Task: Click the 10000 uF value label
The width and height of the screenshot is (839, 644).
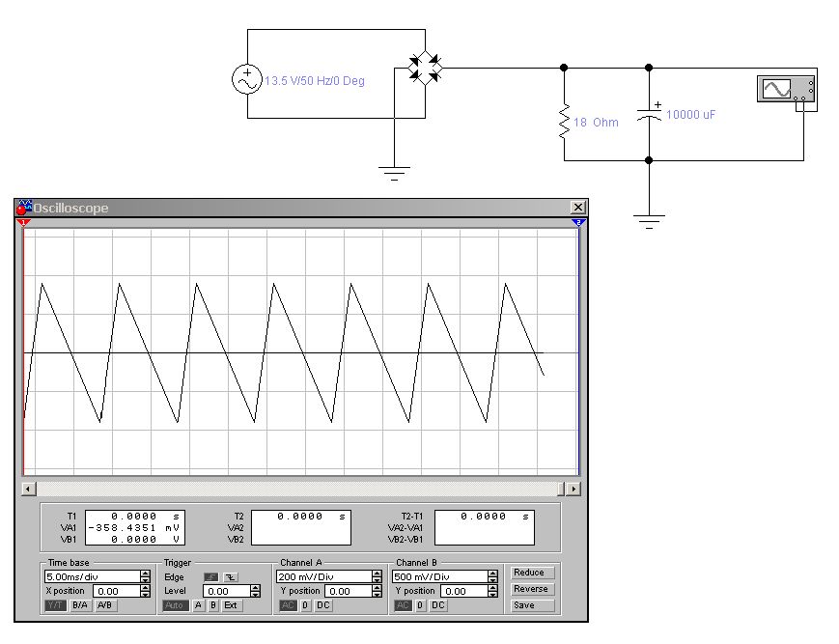Action: coord(690,115)
